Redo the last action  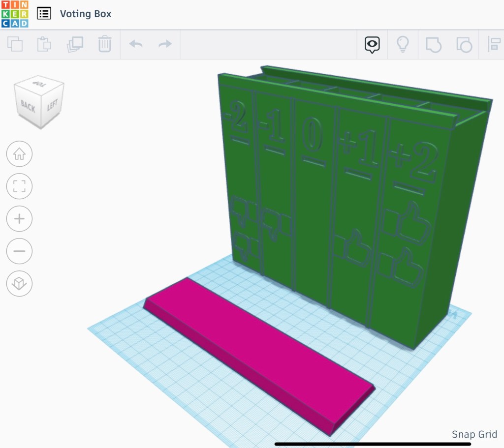pos(165,44)
